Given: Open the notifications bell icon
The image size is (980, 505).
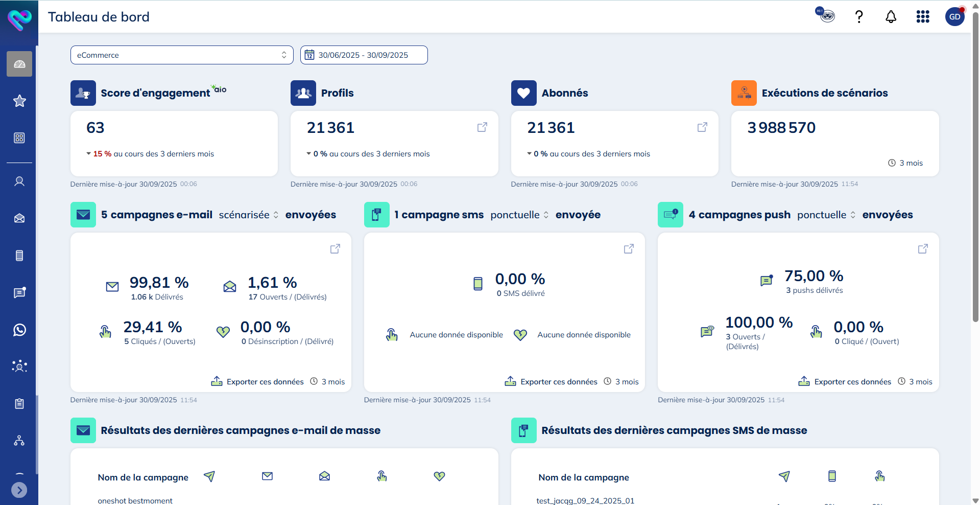Looking at the screenshot, I should tap(891, 17).
